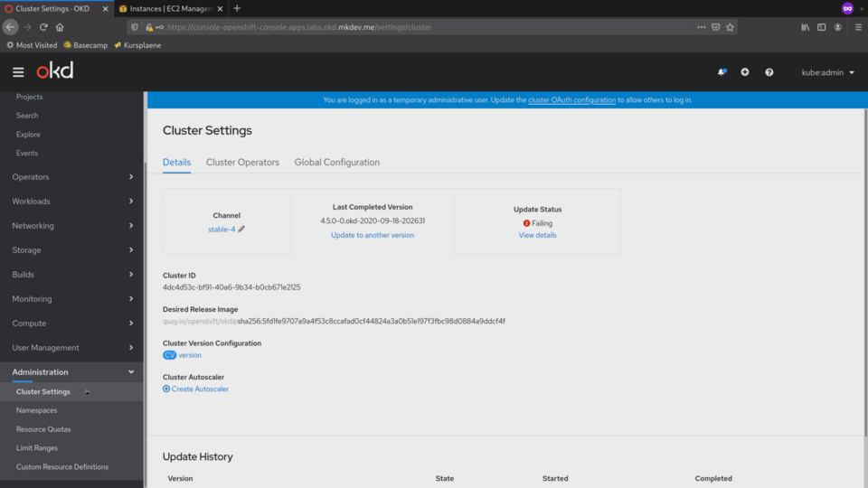Open the notifications bell
The width and height of the screenshot is (868, 488).
point(722,72)
